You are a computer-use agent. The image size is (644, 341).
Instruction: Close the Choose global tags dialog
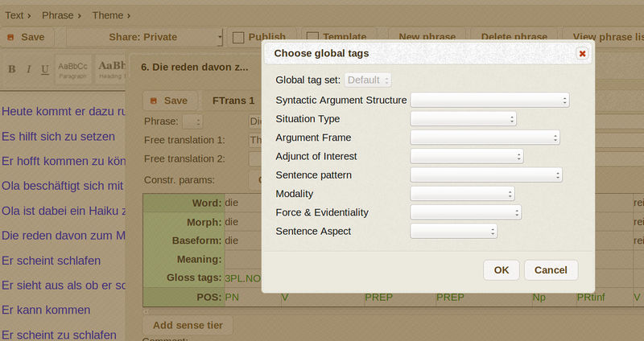pos(582,53)
